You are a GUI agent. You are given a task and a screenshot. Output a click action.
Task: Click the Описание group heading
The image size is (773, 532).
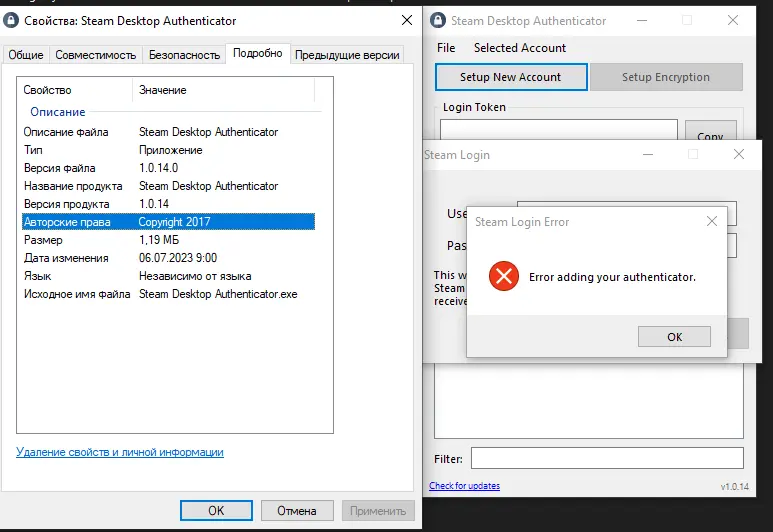tap(58, 112)
